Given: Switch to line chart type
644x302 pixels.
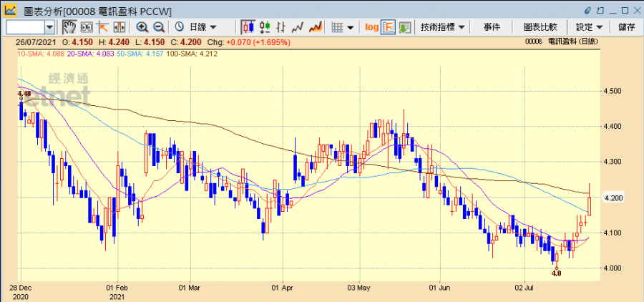Looking at the screenshot, I should [298, 26].
